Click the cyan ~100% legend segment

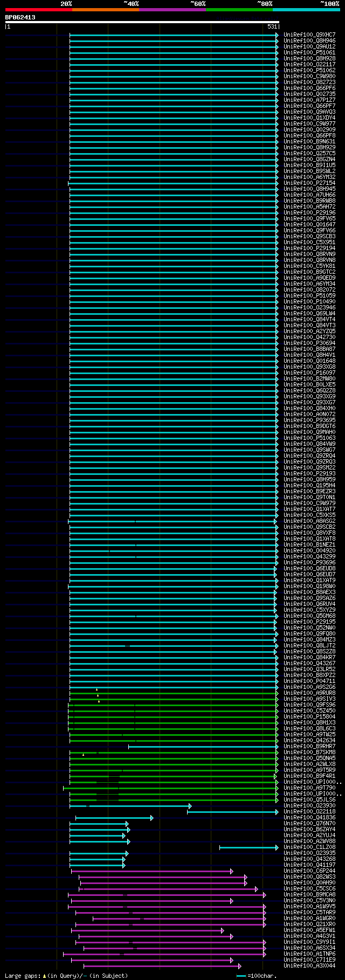(306, 10)
